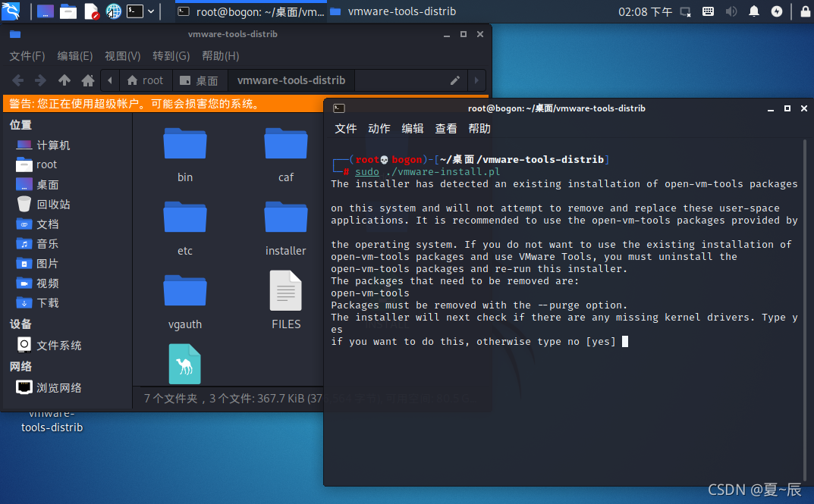Open 帮助 menu in terminal window
Viewport: 814px width, 504px height.
(x=479, y=129)
